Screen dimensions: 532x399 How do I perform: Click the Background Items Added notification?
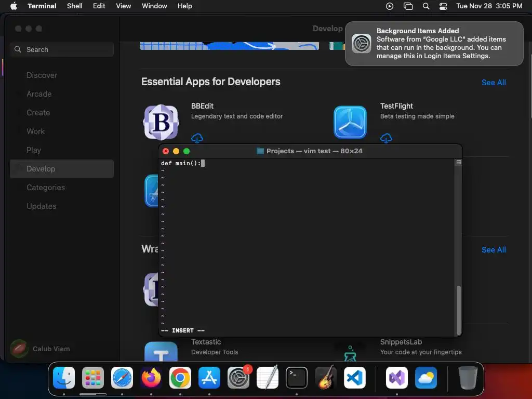point(434,44)
